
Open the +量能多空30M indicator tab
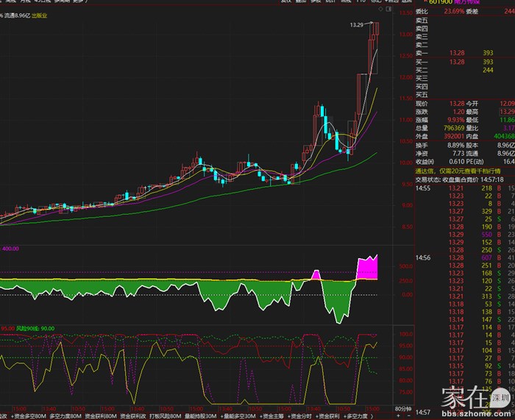point(237,416)
